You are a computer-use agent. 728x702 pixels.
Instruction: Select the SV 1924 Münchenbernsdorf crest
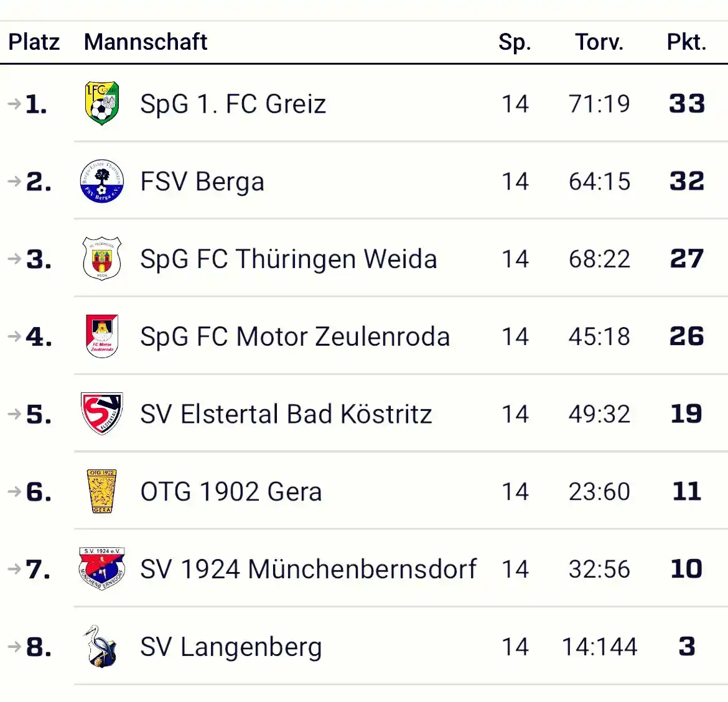[101, 568]
